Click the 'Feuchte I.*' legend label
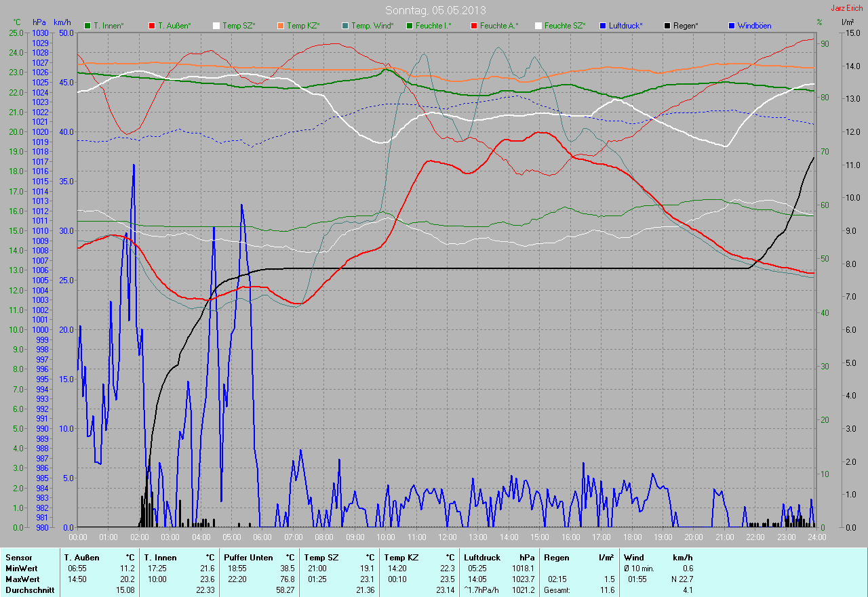Image resolution: width=868 pixels, height=597 pixels. coord(433,26)
